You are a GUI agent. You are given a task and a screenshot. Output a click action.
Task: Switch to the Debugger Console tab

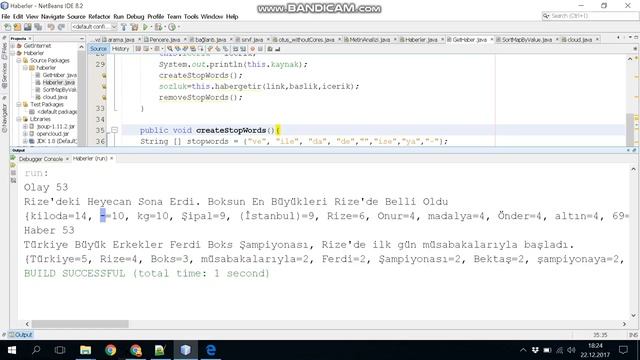[41, 159]
